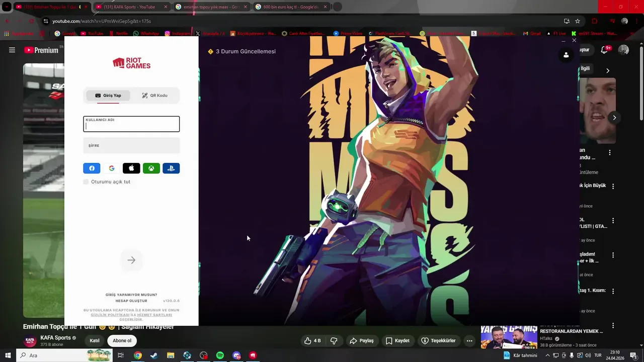Image resolution: width=644 pixels, height=362 pixels.
Task: Sign in with the PlayStation icon
Action: (171, 168)
